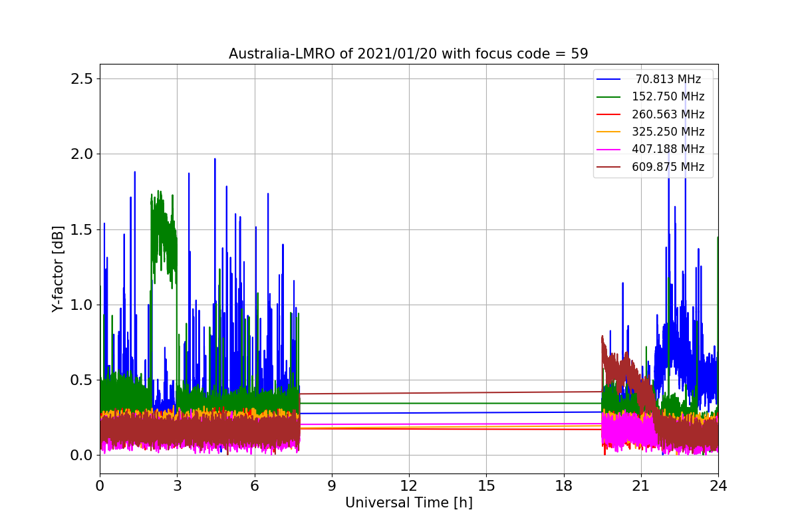
Task: Select the 609.875 MHz legend label
Action: [668, 167]
